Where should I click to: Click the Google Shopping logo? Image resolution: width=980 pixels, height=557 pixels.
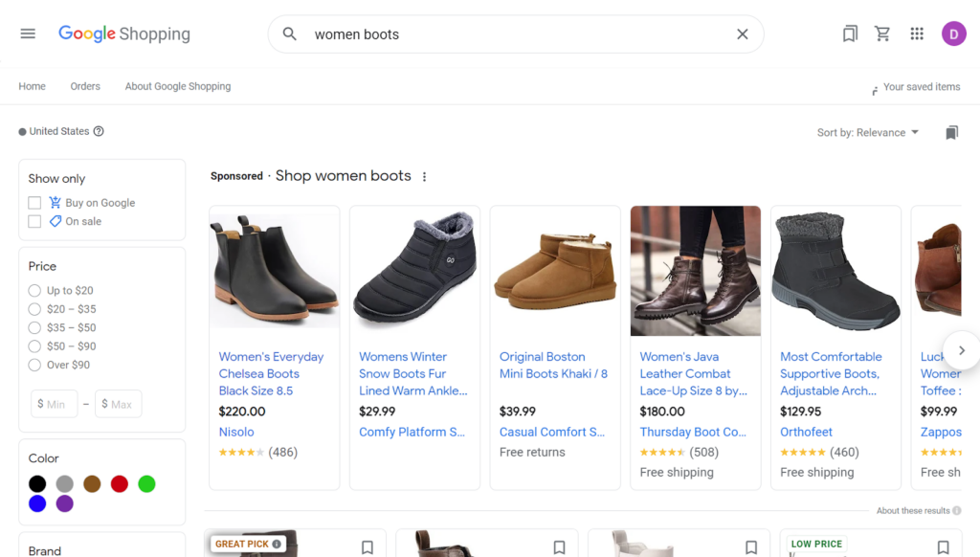coord(124,33)
